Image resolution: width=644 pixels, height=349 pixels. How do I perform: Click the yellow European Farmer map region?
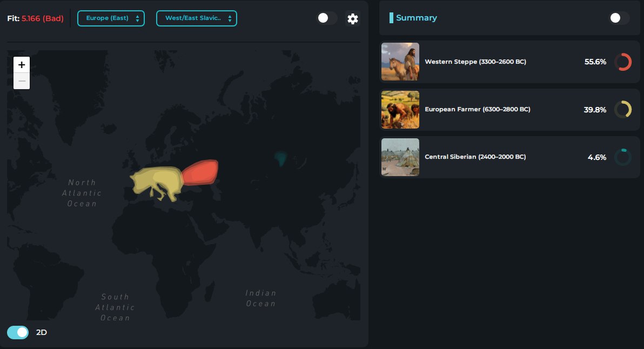(x=157, y=183)
